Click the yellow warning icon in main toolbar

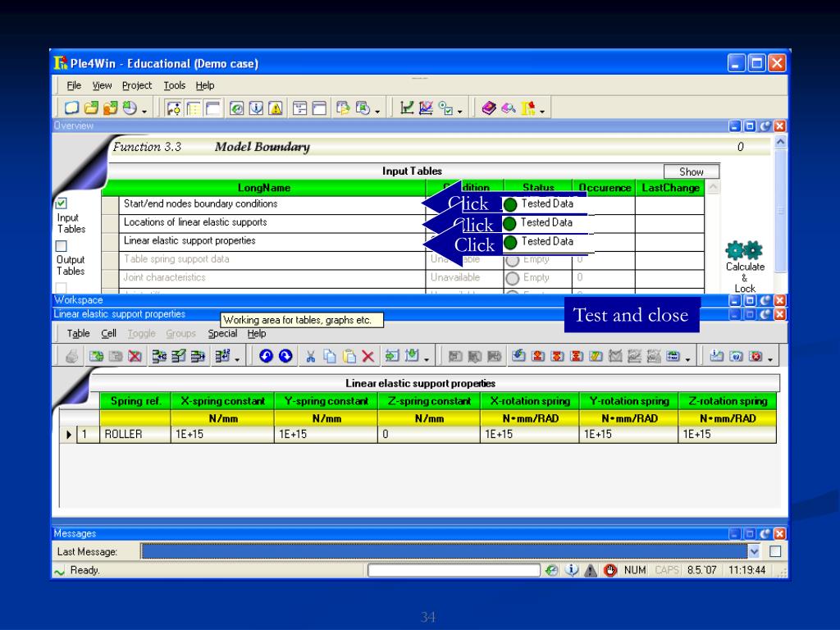pyautogui.click(x=276, y=108)
